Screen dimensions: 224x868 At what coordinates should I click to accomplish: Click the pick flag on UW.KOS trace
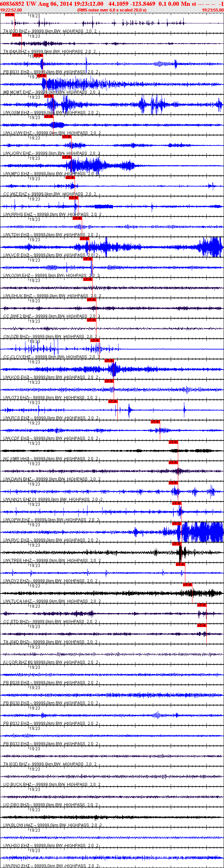(109, 361)
